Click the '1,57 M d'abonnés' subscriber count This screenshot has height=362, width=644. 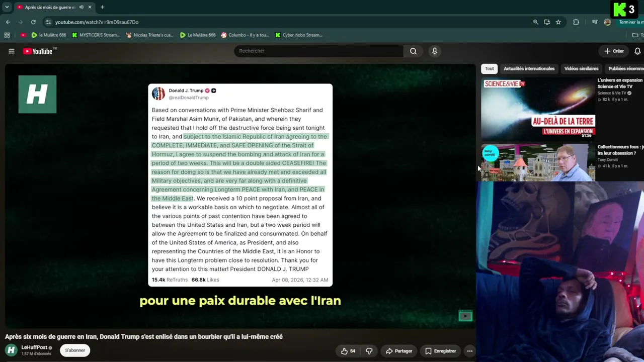pyautogui.click(x=36, y=354)
